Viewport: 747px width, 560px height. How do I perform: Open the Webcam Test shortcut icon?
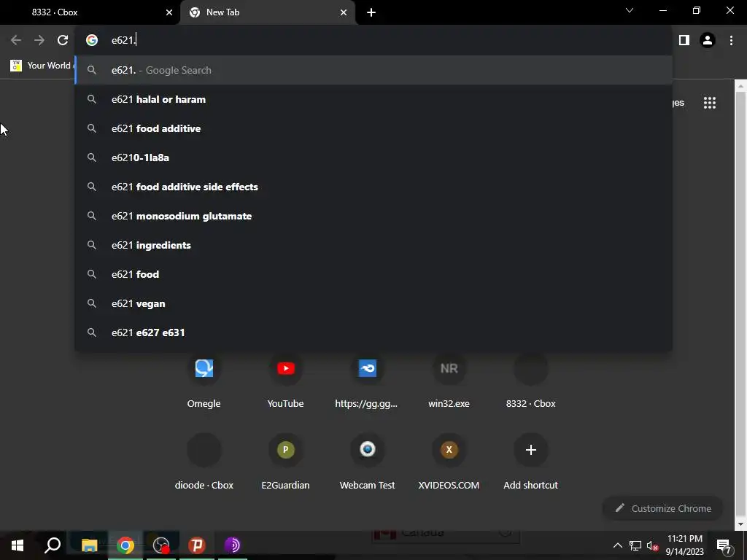point(368,449)
